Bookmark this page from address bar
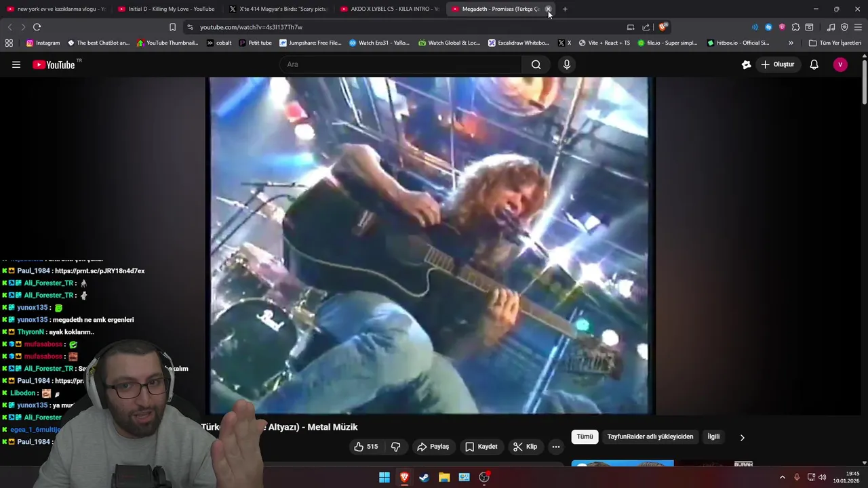The width and height of the screenshot is (868, 488). (x=172, y=27)
